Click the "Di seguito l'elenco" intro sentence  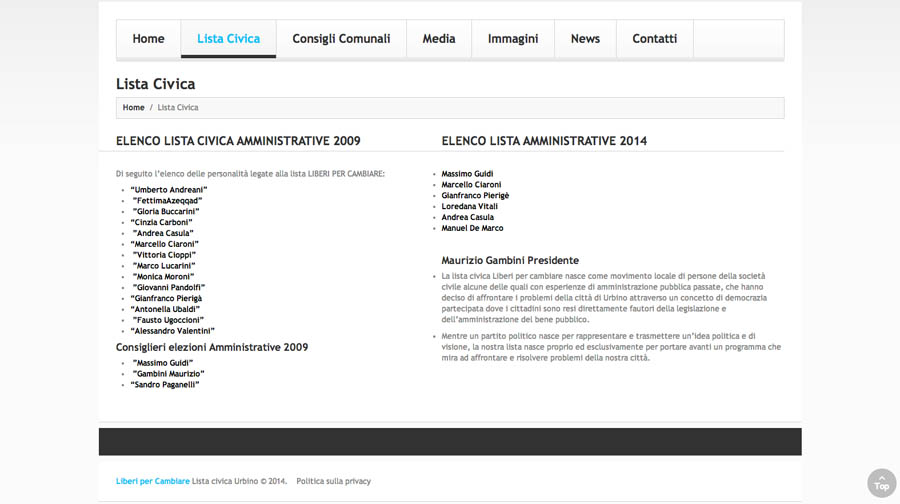pos(250,174)
